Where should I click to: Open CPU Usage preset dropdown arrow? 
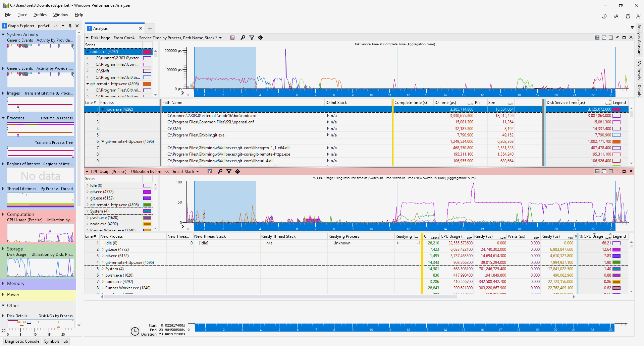[x=198, y=172]
